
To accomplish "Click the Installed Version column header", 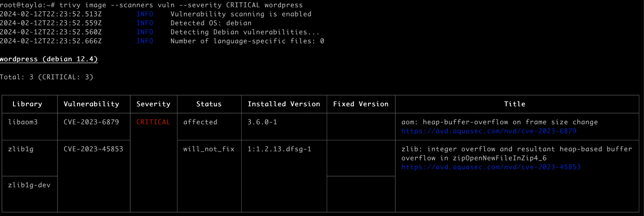I will tap(284, 104).
